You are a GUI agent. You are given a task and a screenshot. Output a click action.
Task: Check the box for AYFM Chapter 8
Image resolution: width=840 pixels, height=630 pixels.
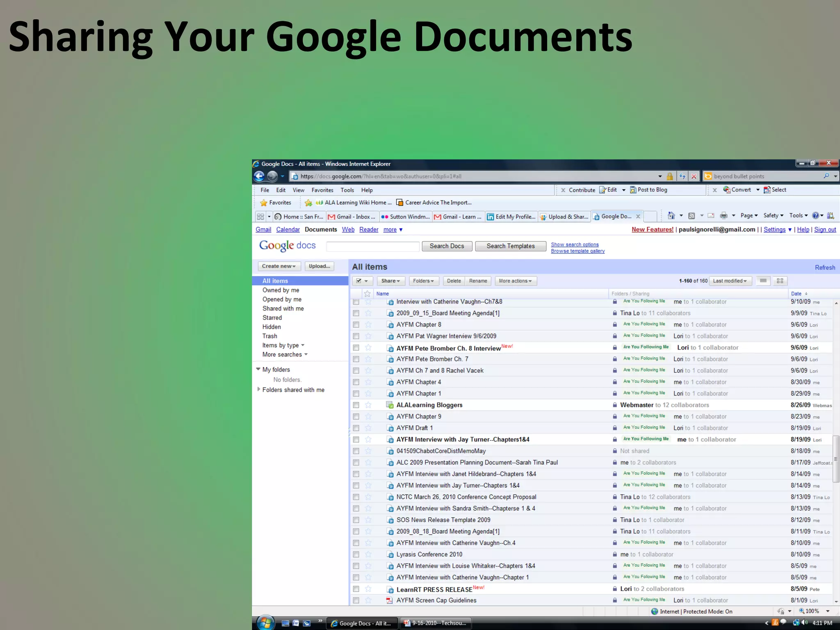click(356, 324)
